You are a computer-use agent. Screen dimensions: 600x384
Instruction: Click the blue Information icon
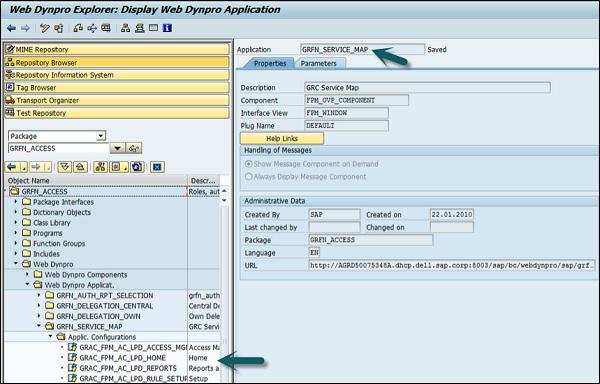tap(167, 28)
